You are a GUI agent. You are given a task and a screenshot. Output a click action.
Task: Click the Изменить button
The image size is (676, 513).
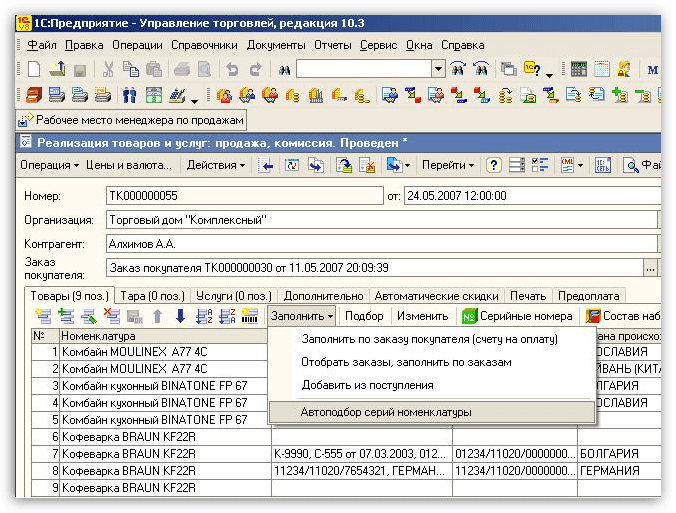point(422,316)
